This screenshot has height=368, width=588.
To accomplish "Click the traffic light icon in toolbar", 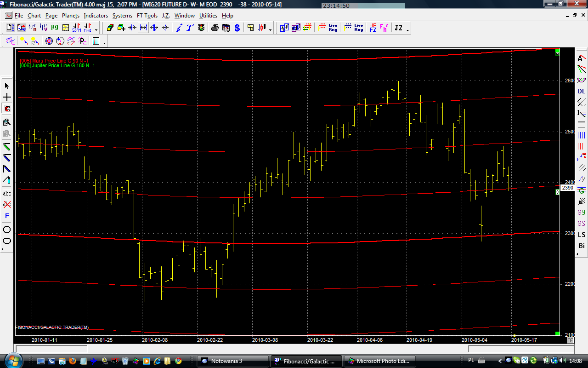I will click(x=201, y=28).
